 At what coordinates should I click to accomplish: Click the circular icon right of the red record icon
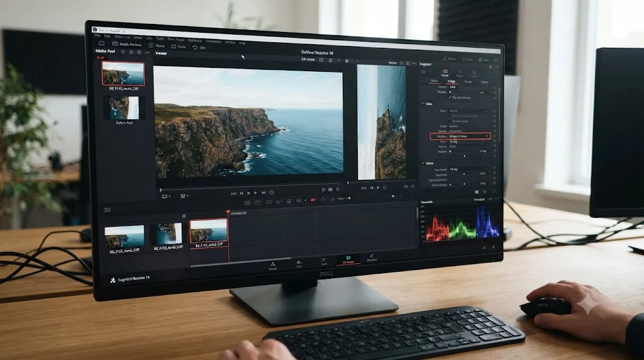[x=323, y=200]
